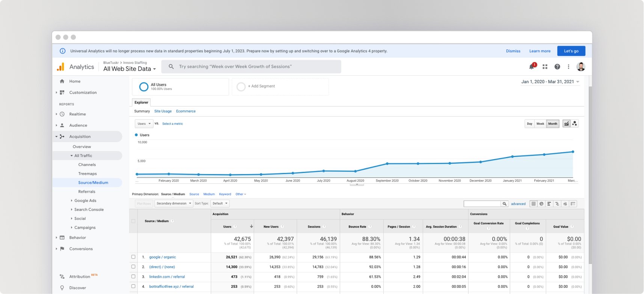Tick the select-all header checkbox
Image resolution: width=644 pixels, height=294 pixels.
(x=133, y=221)
